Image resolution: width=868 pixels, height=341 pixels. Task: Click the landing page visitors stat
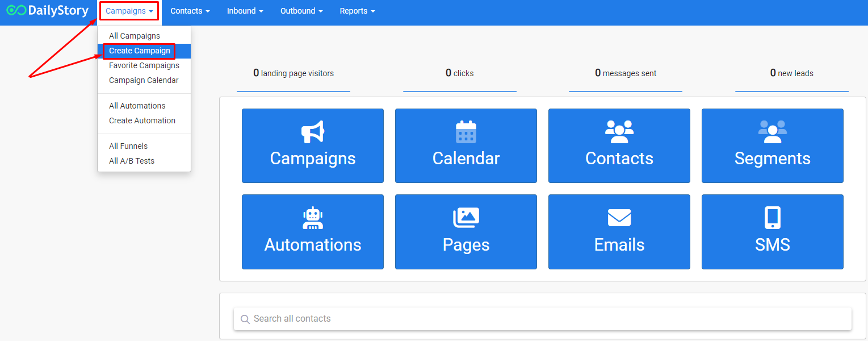click(x=293, y=73)
